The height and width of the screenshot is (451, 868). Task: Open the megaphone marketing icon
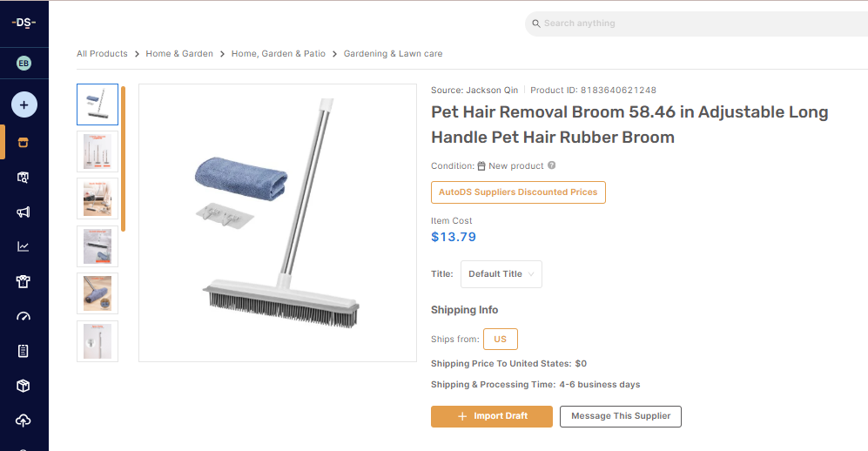pos(24,212)
